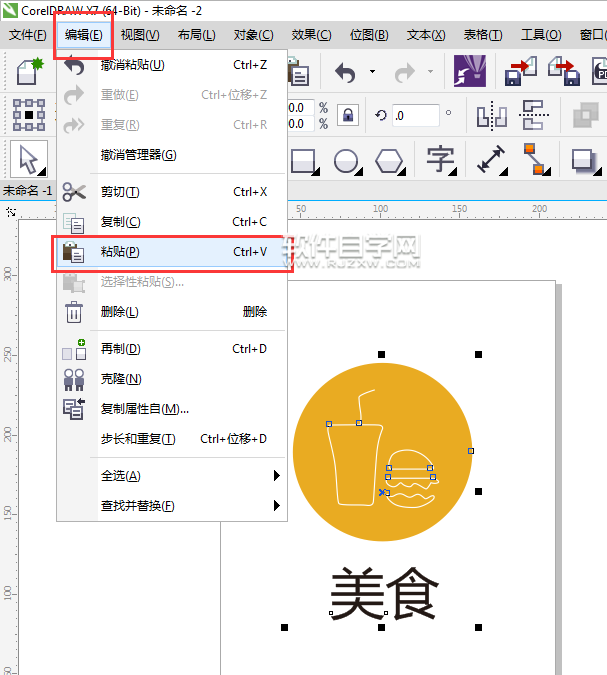This screenshot has width=607, height=675.
Task: Open the 工具(O) menu
Action: point(541,34)
